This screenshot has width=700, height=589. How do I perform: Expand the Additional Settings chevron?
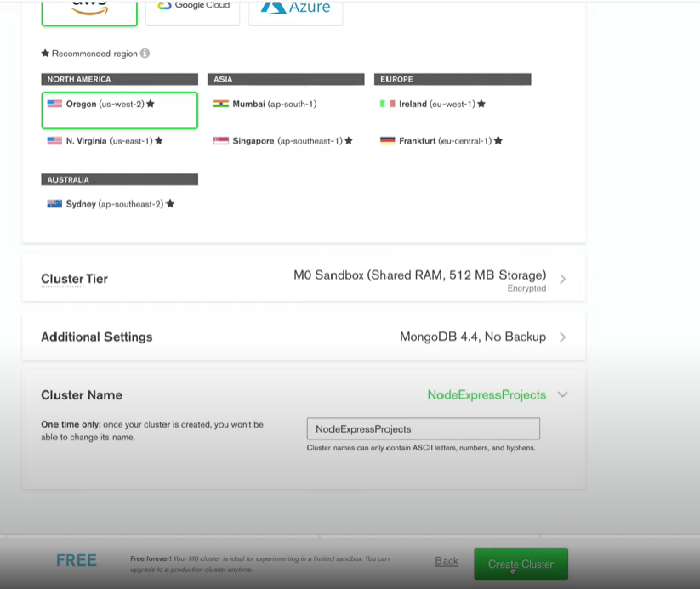coord(562,337)
